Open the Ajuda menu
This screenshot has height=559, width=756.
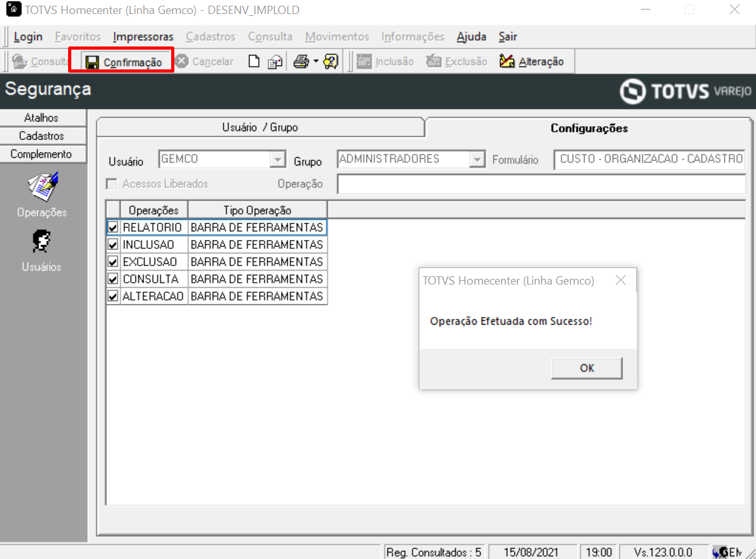(x=472, y=37)
